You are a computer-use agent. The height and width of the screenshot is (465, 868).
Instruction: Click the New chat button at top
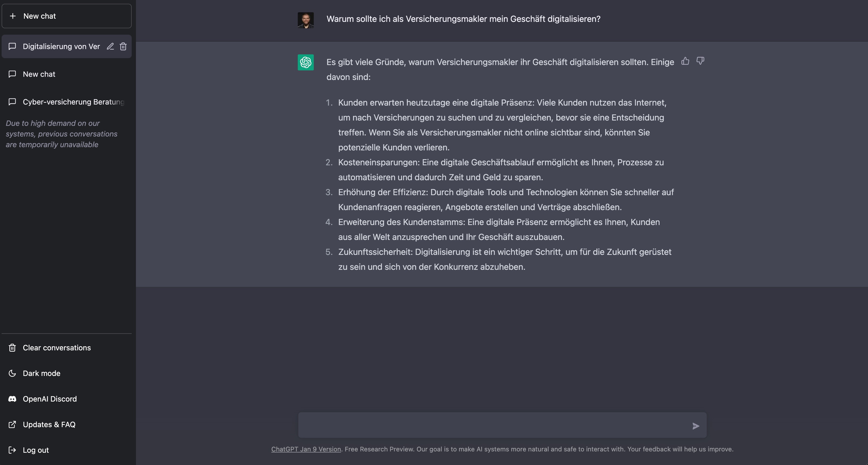tap(67, 16)
